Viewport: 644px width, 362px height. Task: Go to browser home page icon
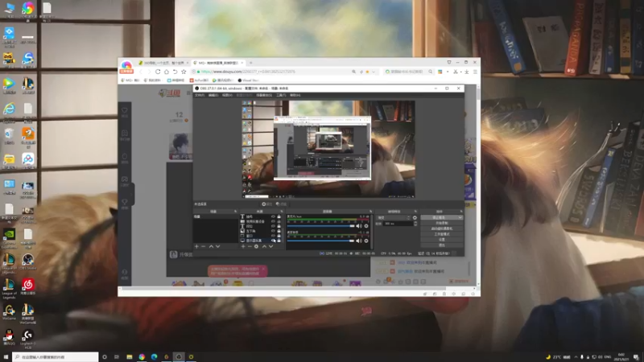(x=167, y=72)
